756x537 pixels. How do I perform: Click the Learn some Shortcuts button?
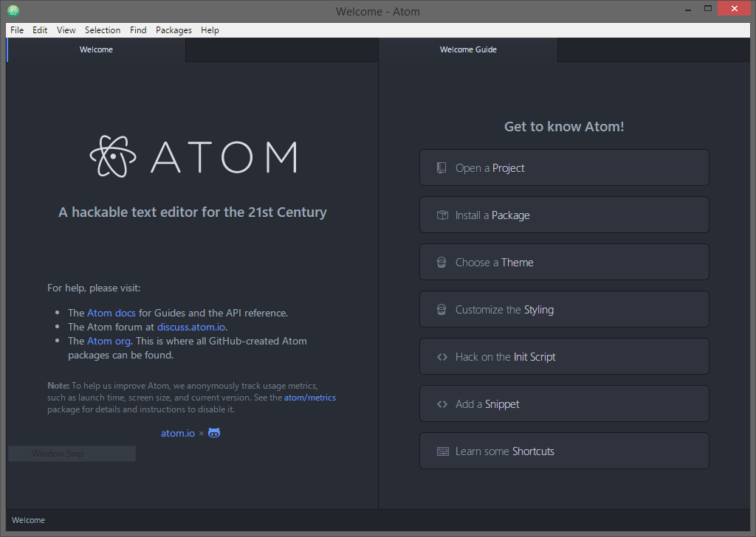coord(564,451)
